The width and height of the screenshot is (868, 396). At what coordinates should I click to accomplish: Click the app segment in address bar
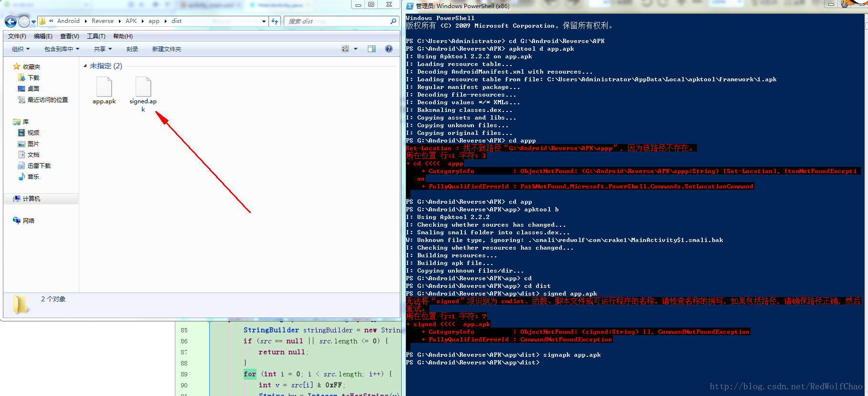click(x=154, y=21)
